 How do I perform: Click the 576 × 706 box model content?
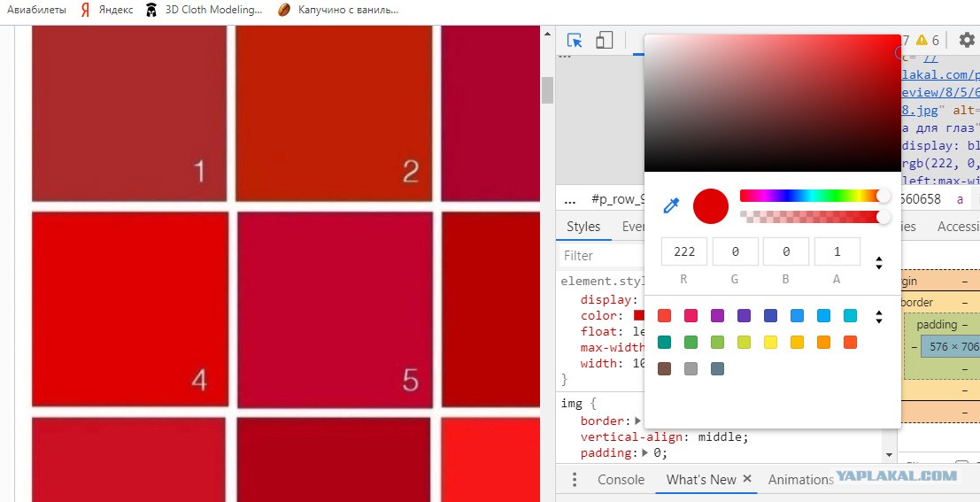[x=950, y=347]
